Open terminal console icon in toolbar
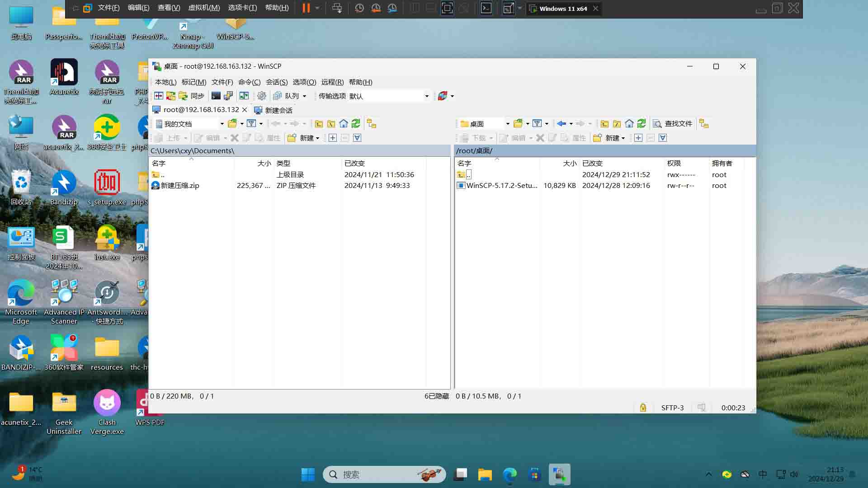868x488 pixels. pos(216,96)
